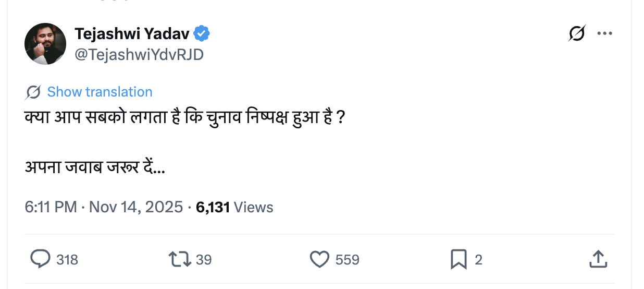Click the icon left of Show translation
Viewport: 644px width, 289px height.
point(33,92)
